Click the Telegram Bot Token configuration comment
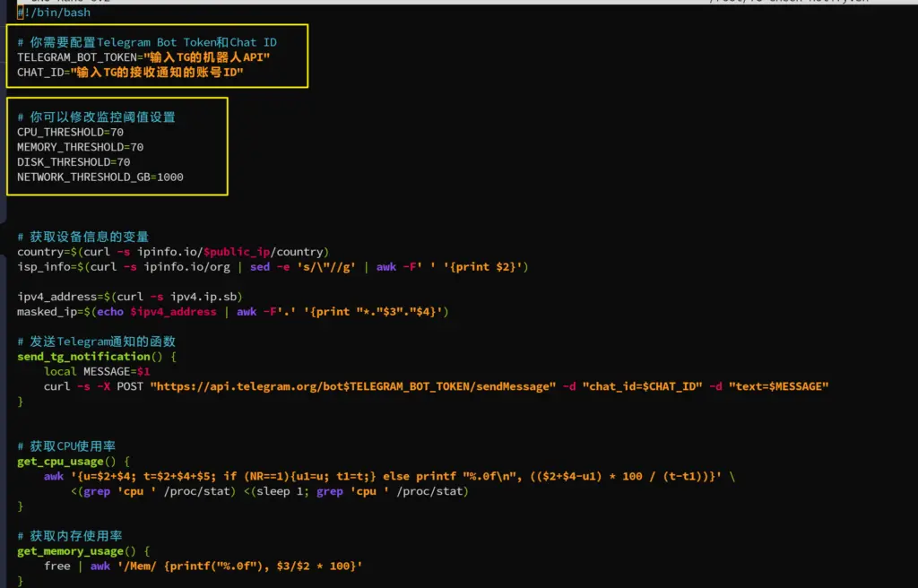 pyautogui.click(x=147, y=42)
